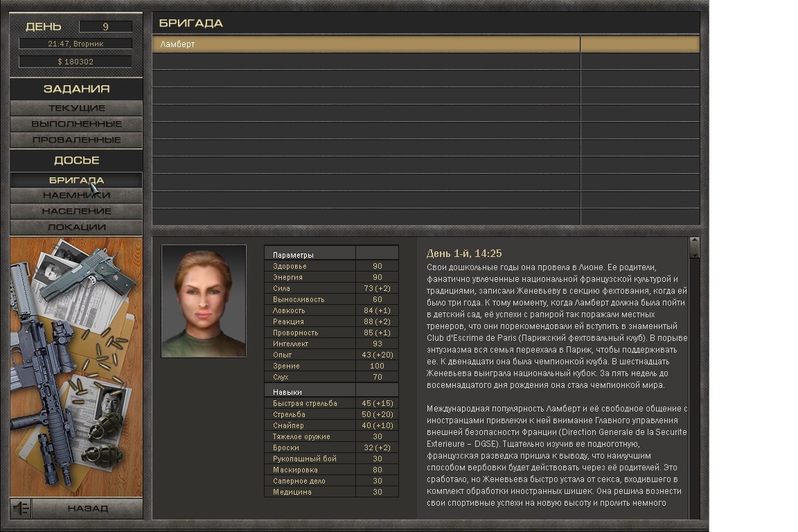Click the Маскировка skill row
This screenshot has width=798, height=532.
pos(331,470)
